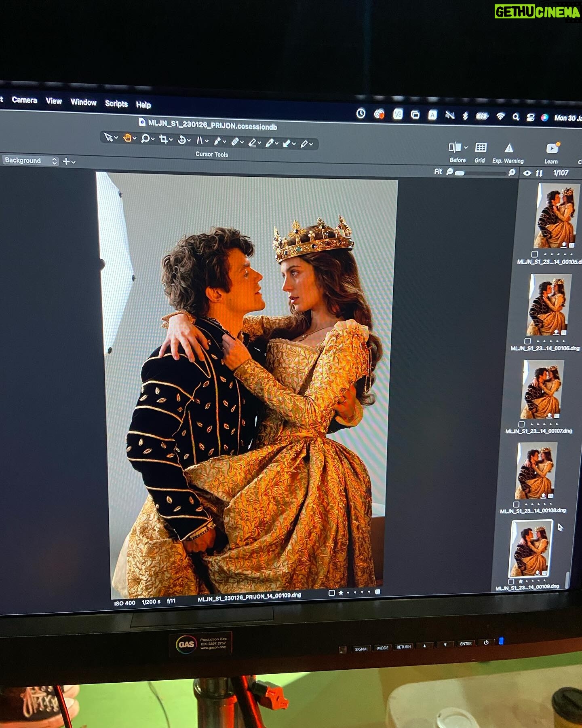Select the Pan hand cursor tool
The width and height of the screenshot is (582, 728).
click(x=127, y=138)
